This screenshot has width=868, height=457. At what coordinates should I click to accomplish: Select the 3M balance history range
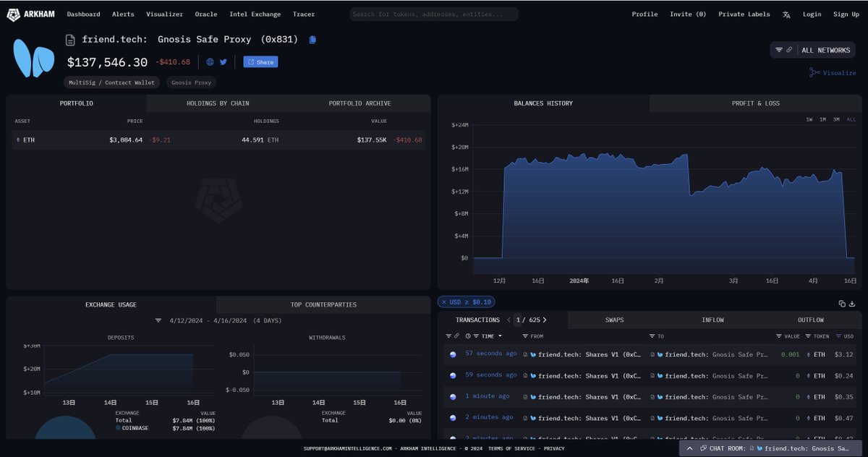836,119
